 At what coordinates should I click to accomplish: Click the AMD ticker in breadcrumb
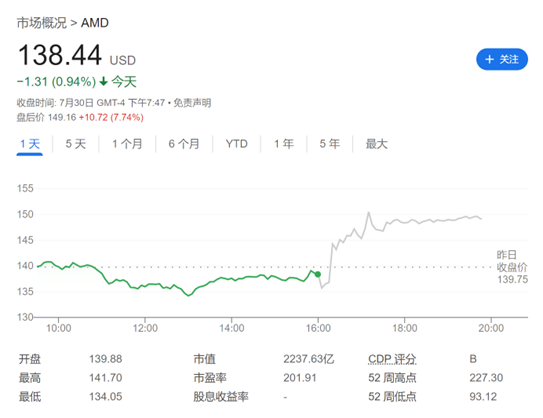[95, 23]
